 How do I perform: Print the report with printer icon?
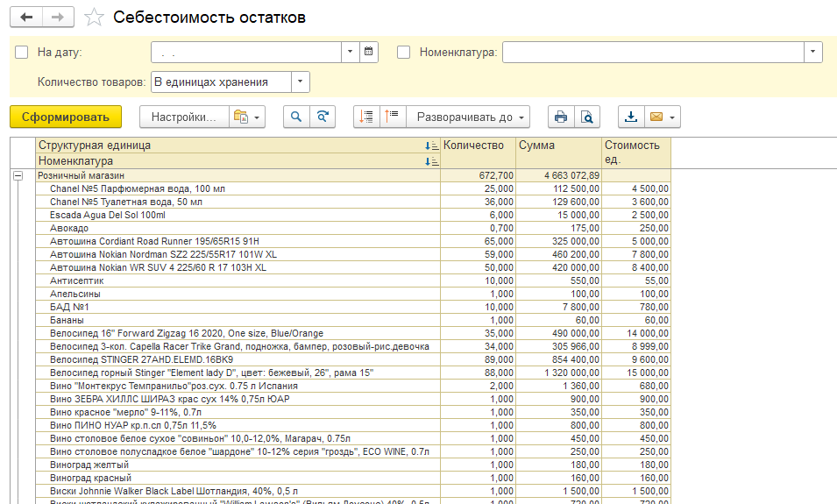(561, 117)
